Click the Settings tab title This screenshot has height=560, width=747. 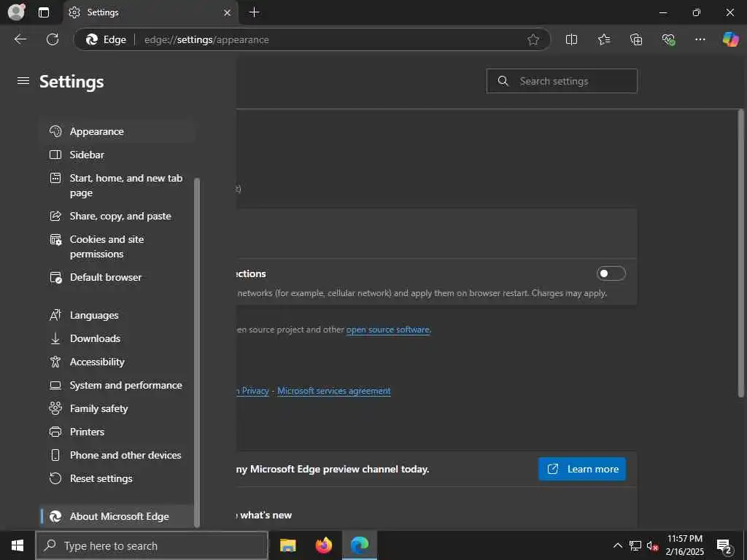pos(103,12)
